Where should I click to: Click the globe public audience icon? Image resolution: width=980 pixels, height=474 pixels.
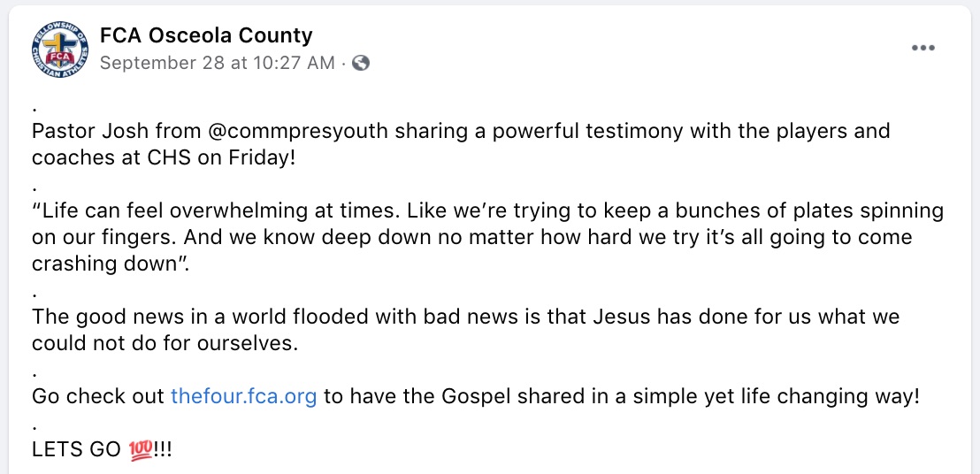361,63
